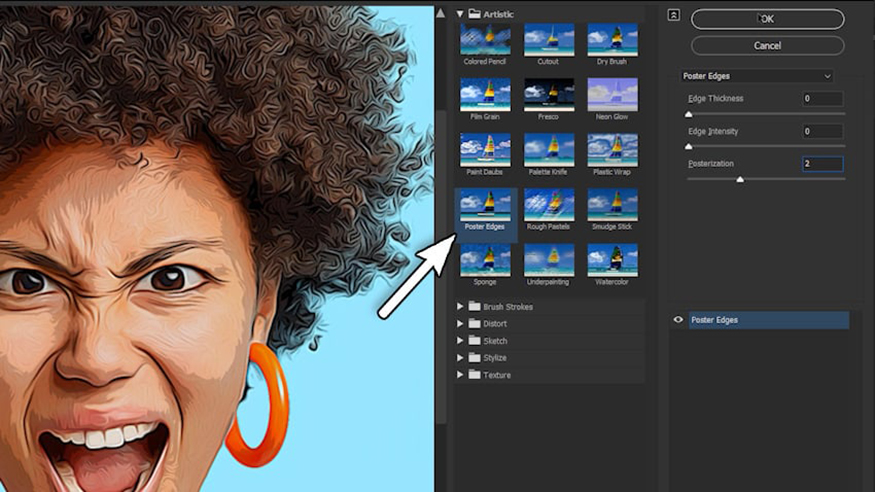Select the Poster Edges effect layer row
This screenshot has width=875, height=492.
pos(769,320)
